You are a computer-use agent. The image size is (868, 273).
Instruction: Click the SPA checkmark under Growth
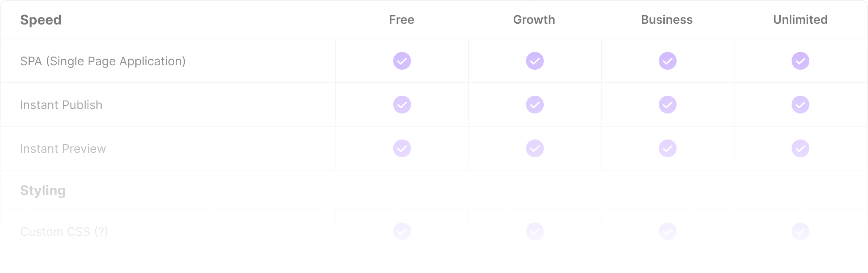click(x=535, y=61)
